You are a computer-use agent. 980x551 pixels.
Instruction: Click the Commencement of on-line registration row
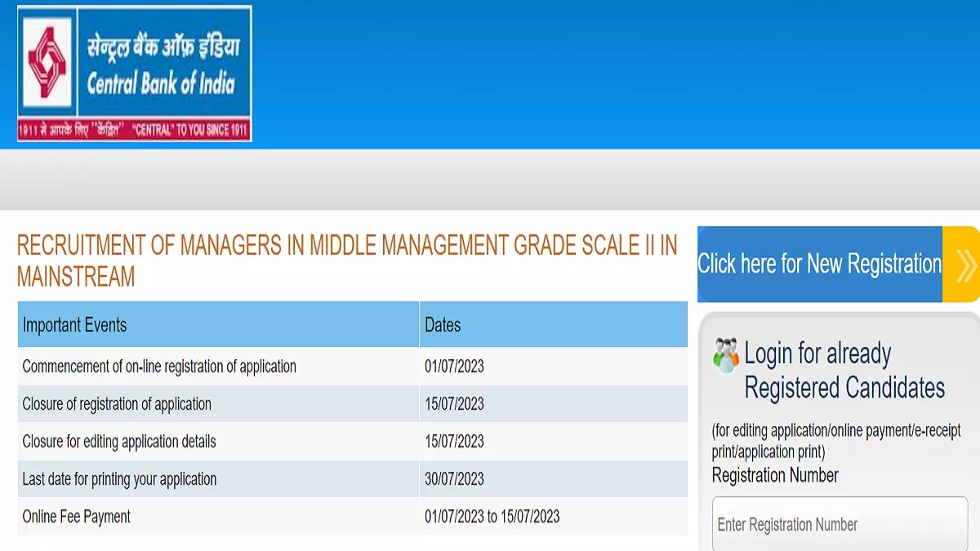coord(159,367)
